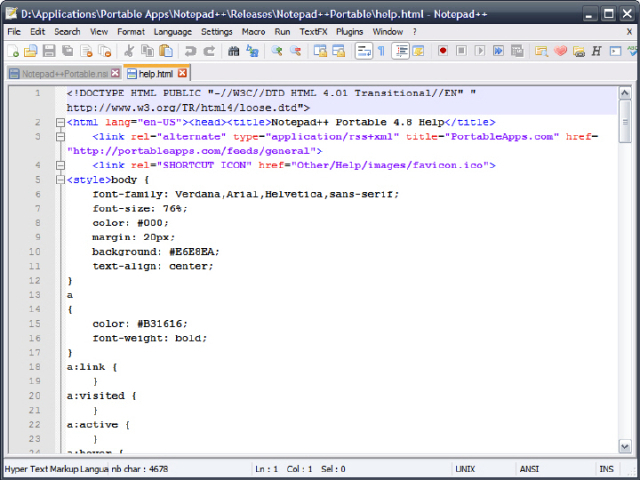Viewport: 640px width, 480px height.
Task: Click the vertical scrollbar up arrow
Action: (625, 93)
